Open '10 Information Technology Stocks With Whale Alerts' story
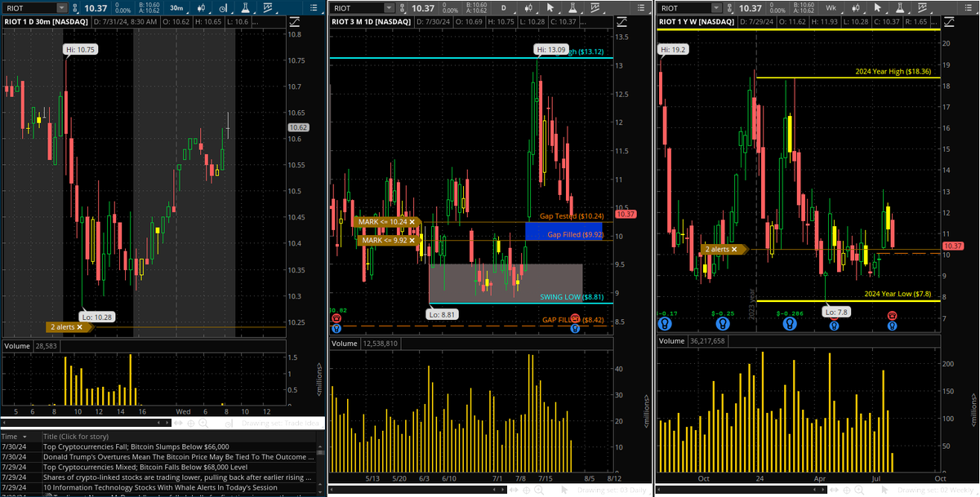980x497 pixels. pyautogui.click(x=159, y=486)
